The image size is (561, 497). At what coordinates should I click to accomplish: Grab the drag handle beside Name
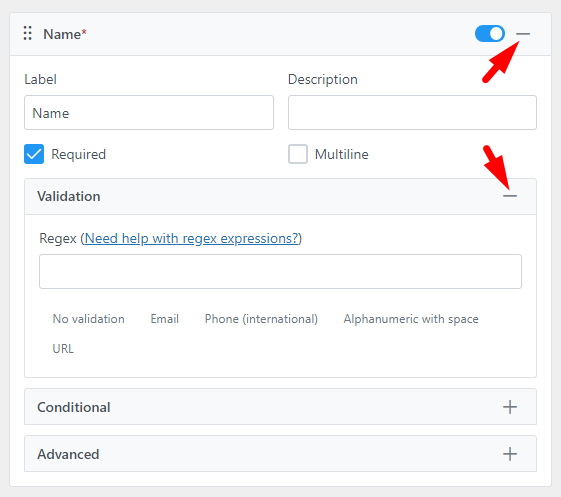(x=28, y=33)
